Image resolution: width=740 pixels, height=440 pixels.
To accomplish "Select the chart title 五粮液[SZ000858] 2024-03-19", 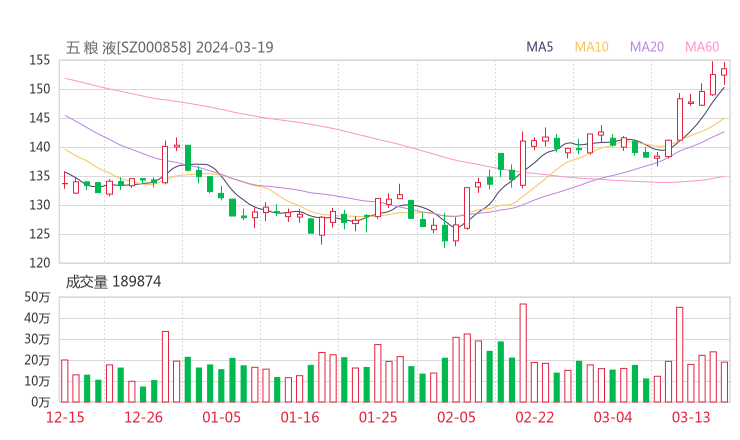I will point(169,48).
